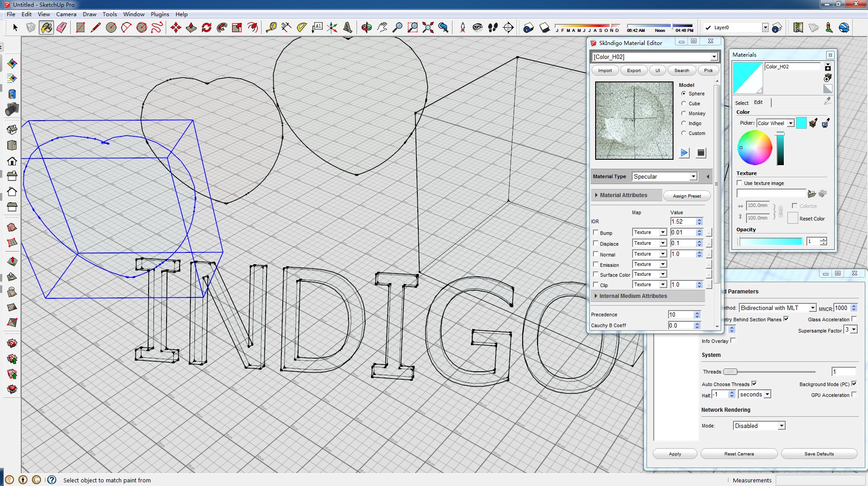Click the Import button
The height and width of the screenshot is (486, 868).
[x=605, y=70]
